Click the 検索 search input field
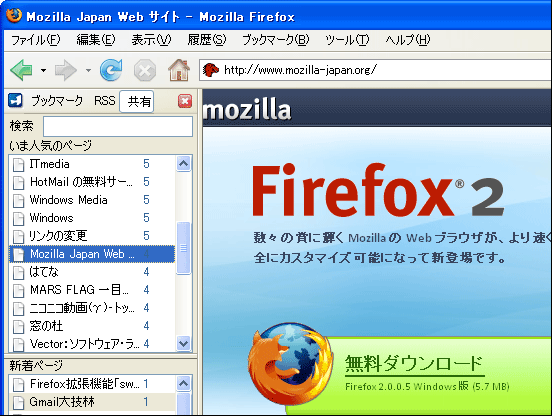Image resolution: width=552 pixels, height=416 pixels. (118, 126)
